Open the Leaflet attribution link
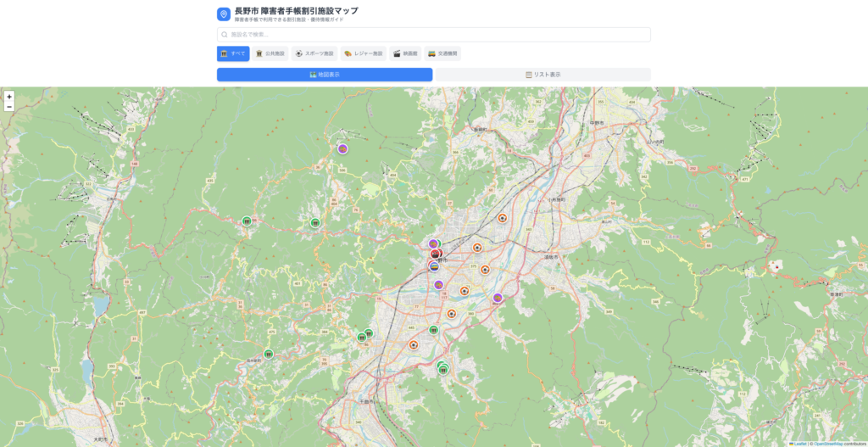 tap(798, 443)
